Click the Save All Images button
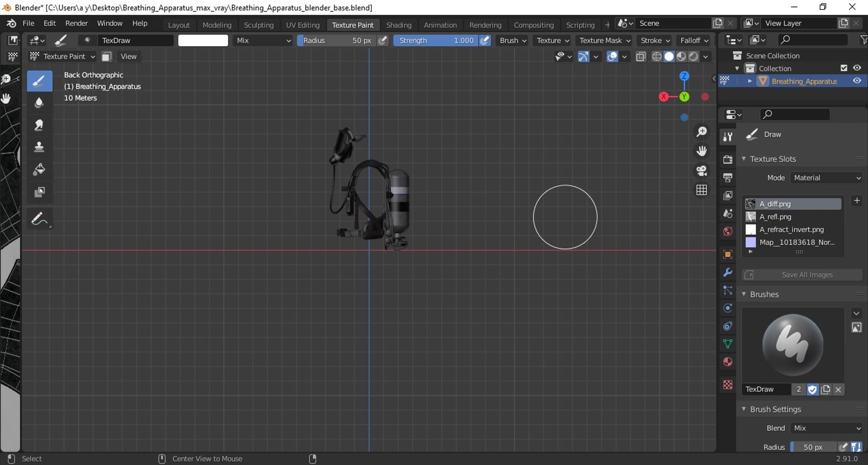 point(802,275)
